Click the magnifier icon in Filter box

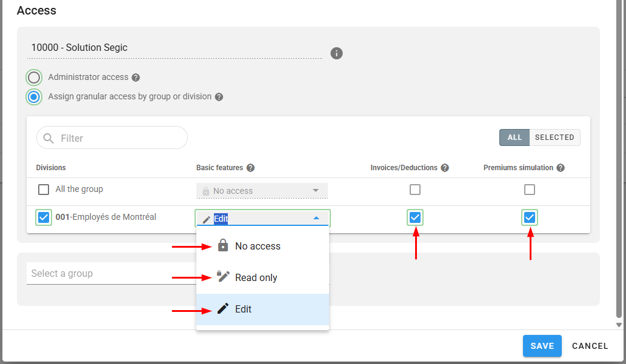(48, 138)
